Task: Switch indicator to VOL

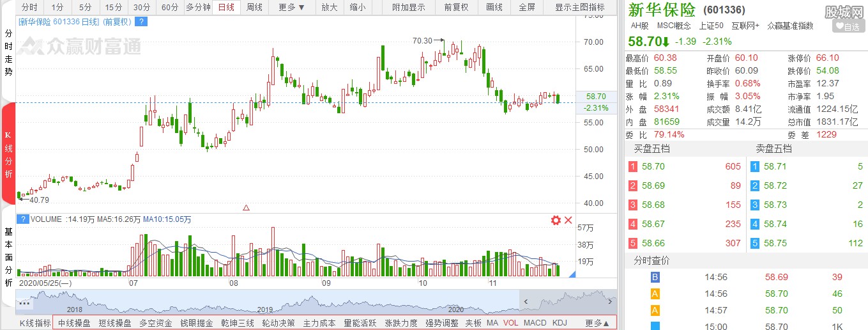Action: [511, 323]
